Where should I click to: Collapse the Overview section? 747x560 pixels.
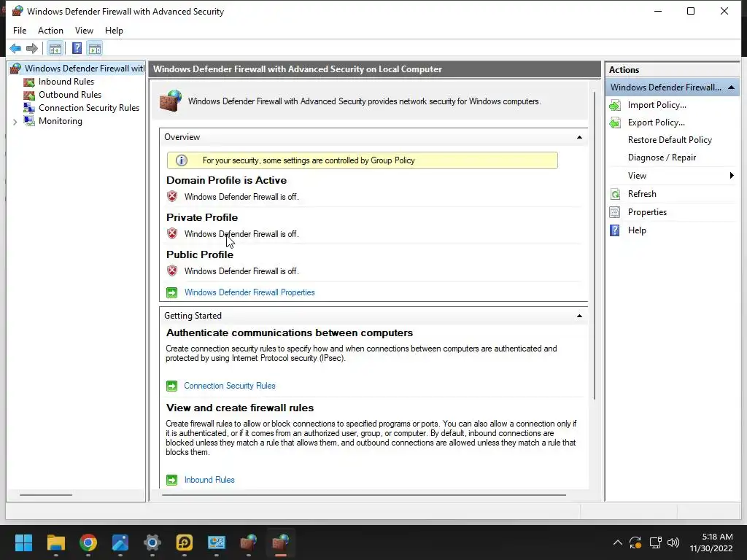pos(579,137)
